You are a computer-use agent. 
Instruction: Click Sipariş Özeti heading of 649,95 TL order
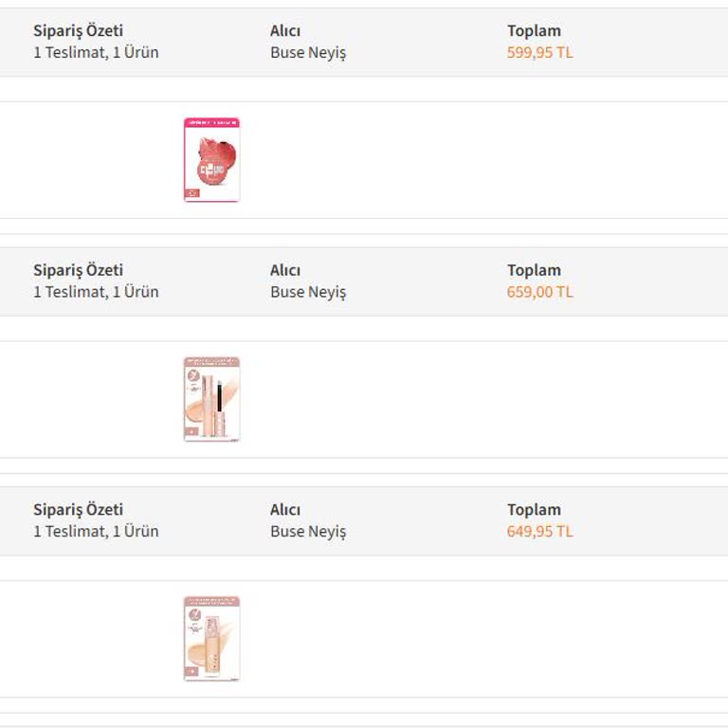(78, 510)
